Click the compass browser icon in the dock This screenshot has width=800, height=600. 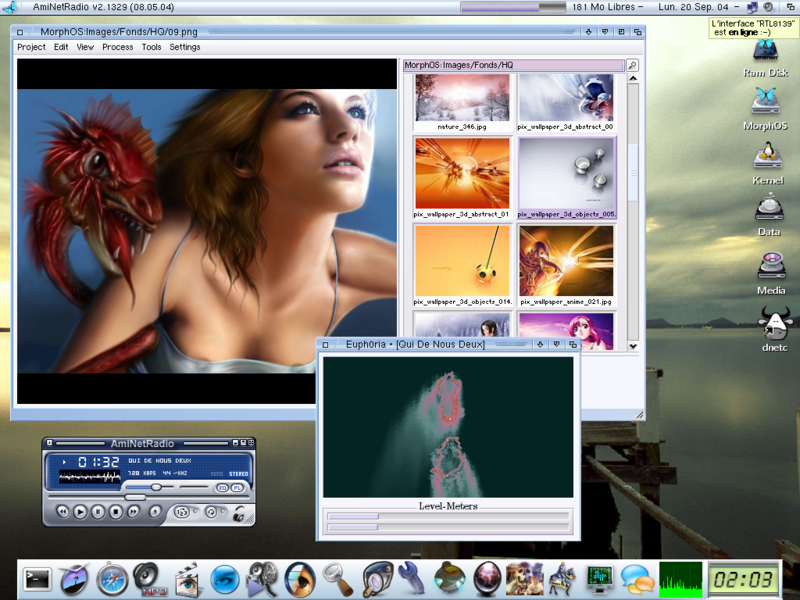click(x=112, y=578)
